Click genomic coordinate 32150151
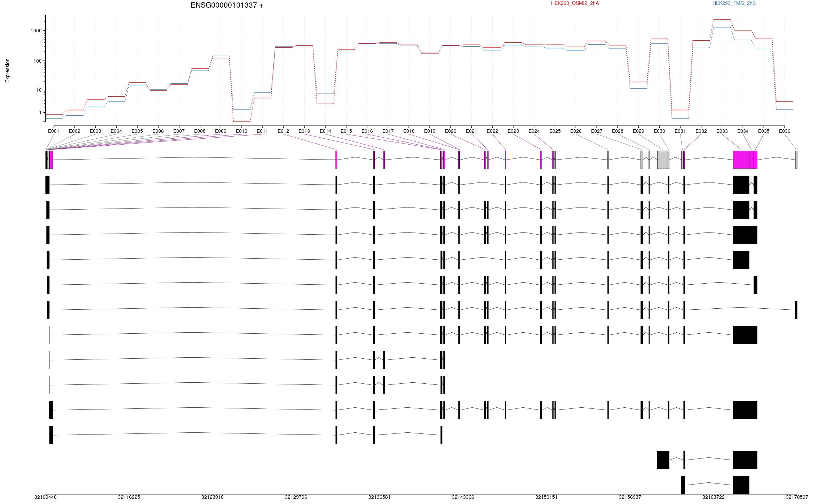The height and width of the screenshot is (504, 835). (x=546, y=497)
